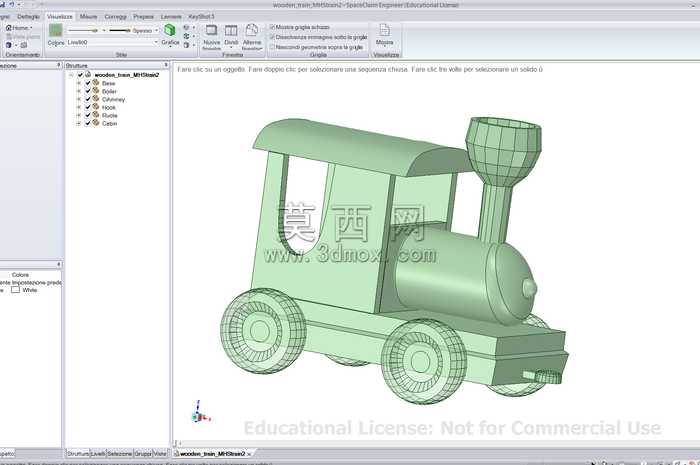Close the wooden_train_MHStrain2 document tab

[x=250, y=454]
